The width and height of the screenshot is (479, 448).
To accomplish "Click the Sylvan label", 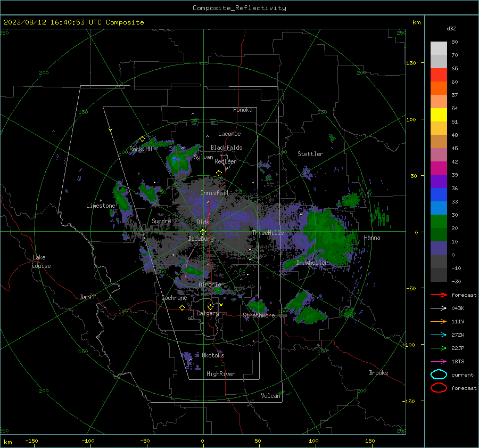I will 203,157.
